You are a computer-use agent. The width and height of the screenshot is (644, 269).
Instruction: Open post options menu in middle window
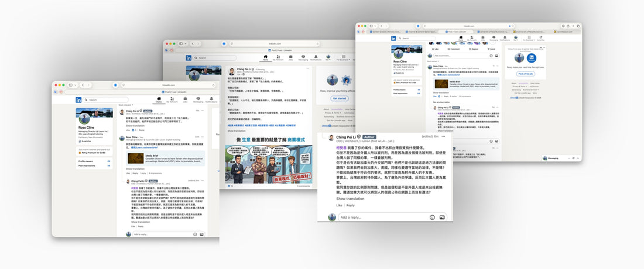(309, 70)
